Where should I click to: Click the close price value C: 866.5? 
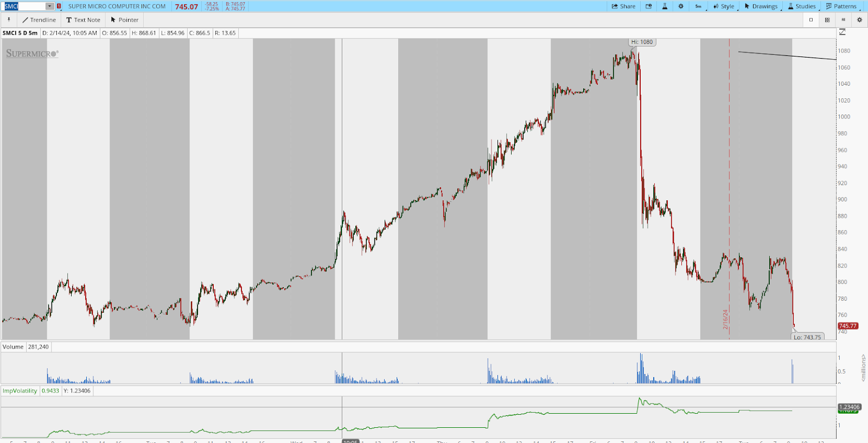(200, 33)
